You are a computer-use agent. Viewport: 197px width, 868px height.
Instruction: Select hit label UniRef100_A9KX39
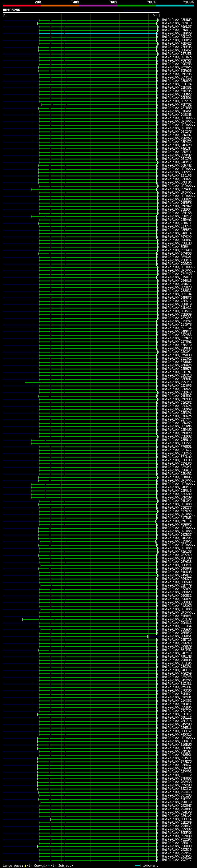(176, 37)
